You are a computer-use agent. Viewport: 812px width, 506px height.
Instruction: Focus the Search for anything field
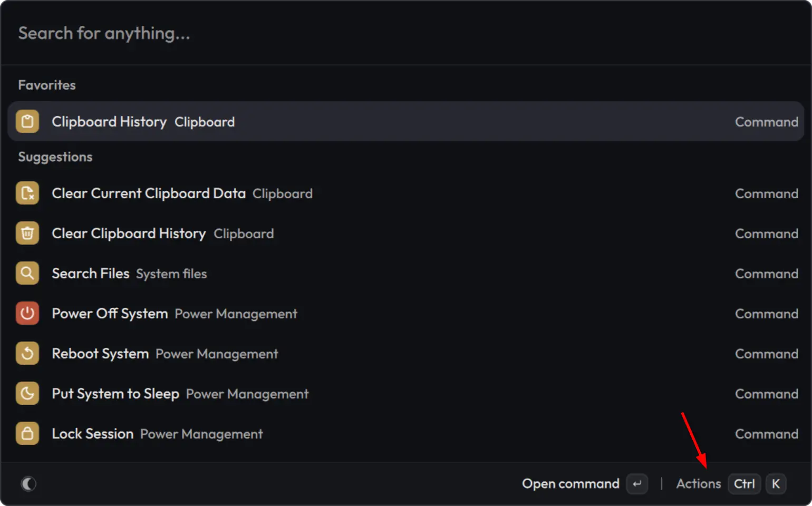(406, 33)
